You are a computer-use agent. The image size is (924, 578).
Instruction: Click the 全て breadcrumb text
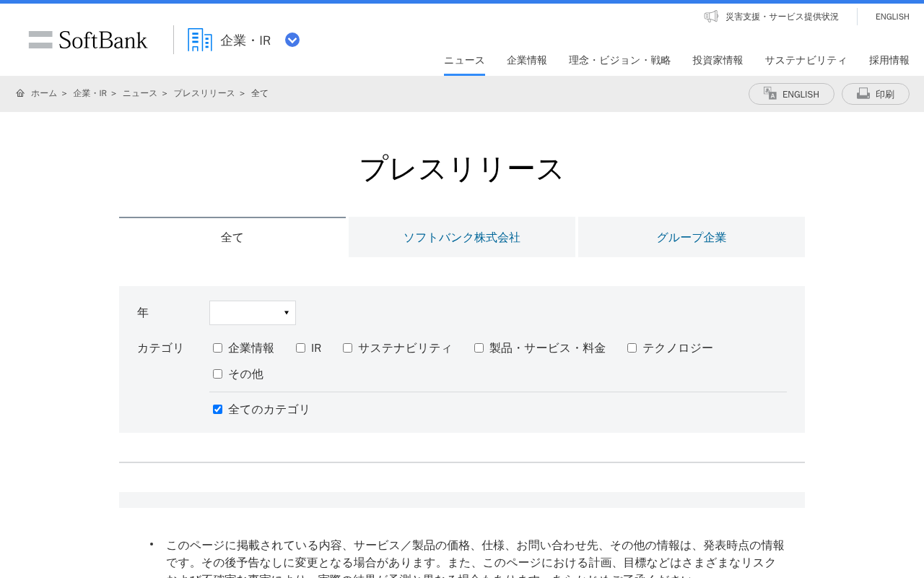(x=260, y=93)
